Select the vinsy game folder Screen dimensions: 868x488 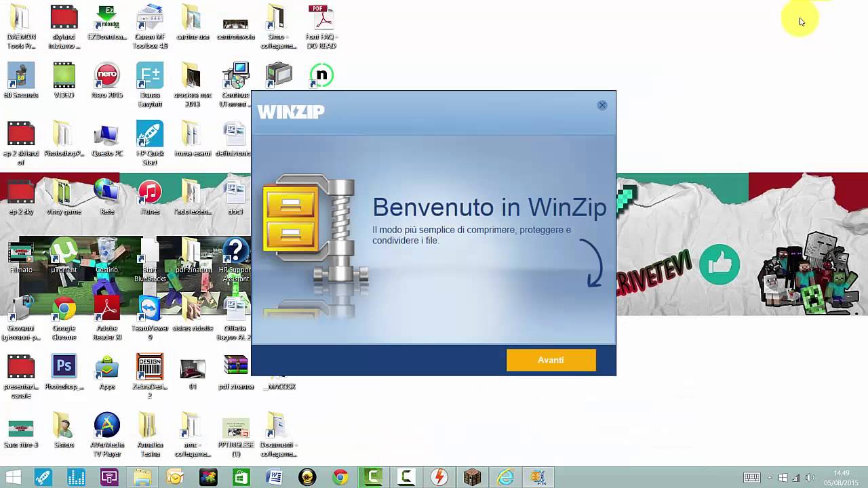(x=64, y=197)
